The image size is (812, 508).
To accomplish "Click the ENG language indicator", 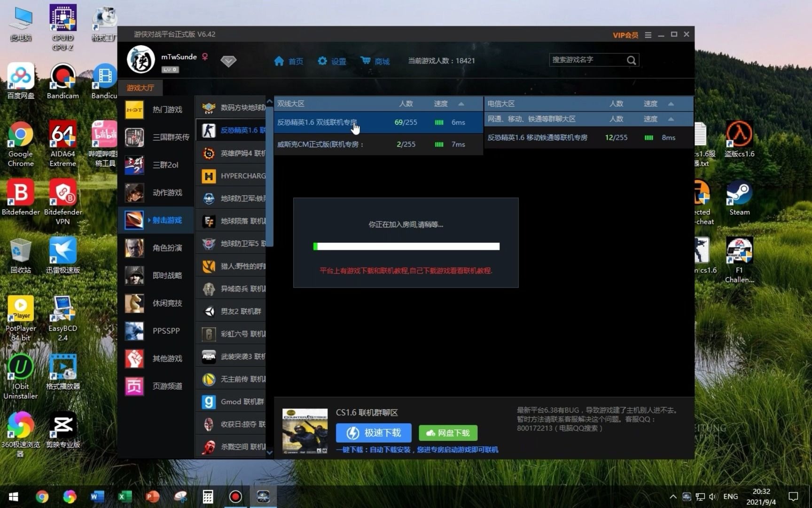I will click(730, 497).
